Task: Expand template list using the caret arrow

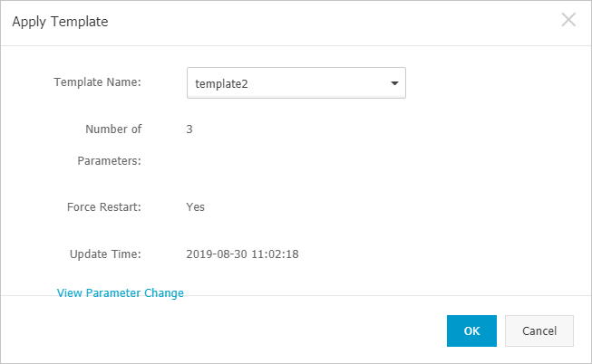Action: click(394, 83)
